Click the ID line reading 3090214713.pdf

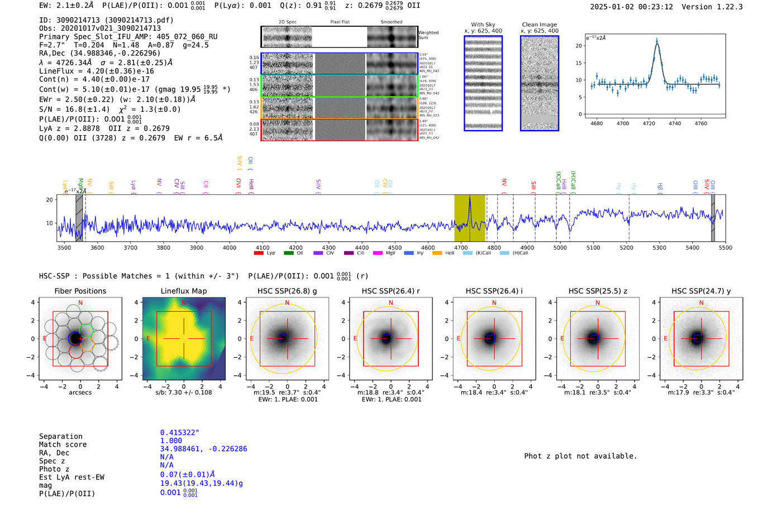pos(106,20)
